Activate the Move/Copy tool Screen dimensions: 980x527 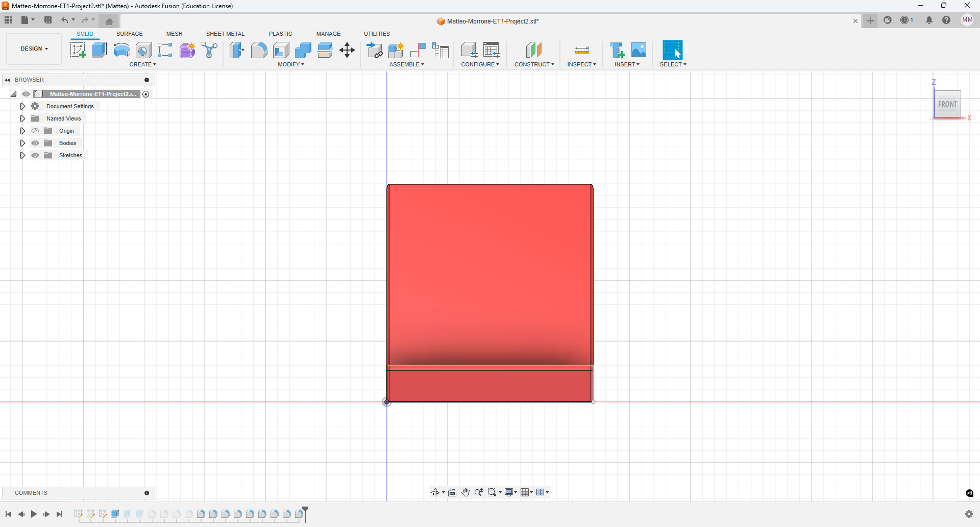pyautogui.click(x=347, y=50)
